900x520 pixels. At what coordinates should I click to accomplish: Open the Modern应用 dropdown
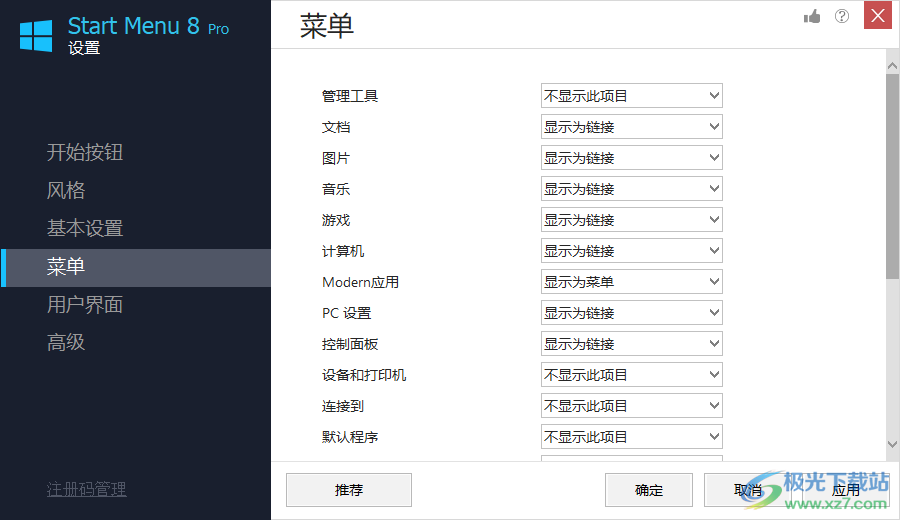click(x=631, y=282)
